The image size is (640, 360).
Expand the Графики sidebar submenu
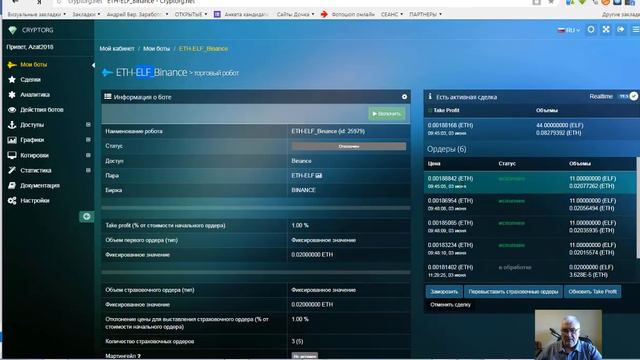tap(88, 140)
